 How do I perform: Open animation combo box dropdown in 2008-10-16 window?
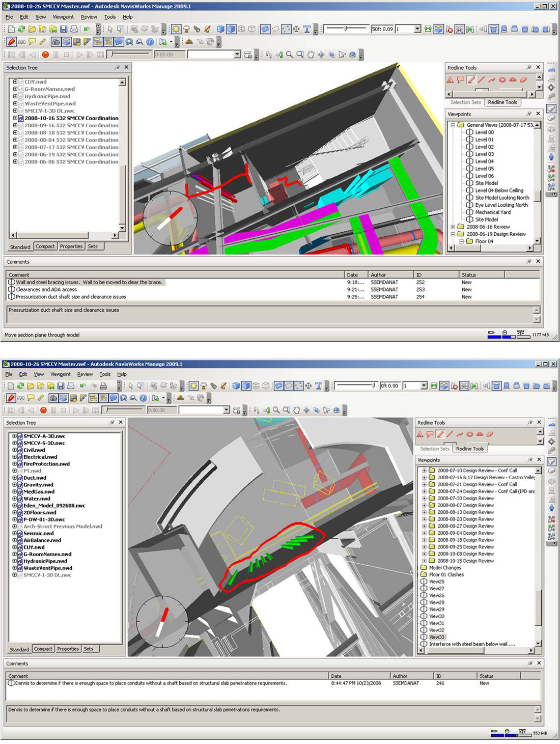coord(237,54)
